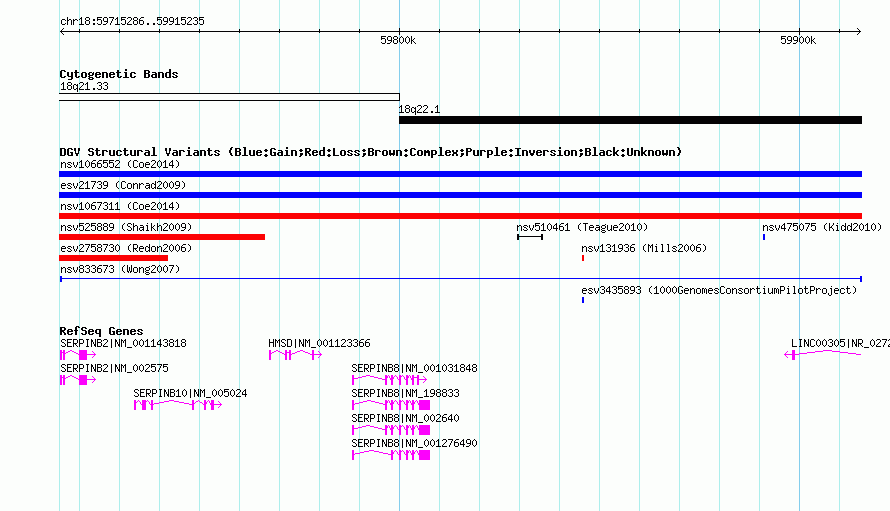The height and width of the screenshot is (511, 890).
Task: Click the 59900k ruler tick label
Action: (x=798, y=40)
